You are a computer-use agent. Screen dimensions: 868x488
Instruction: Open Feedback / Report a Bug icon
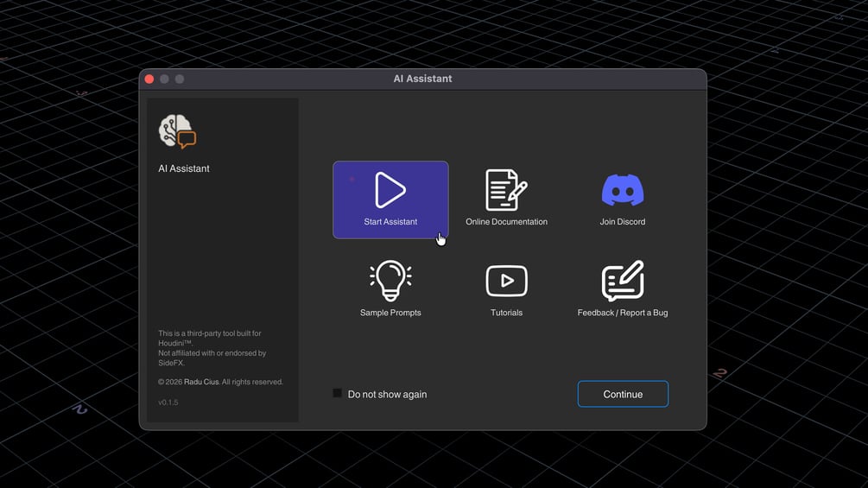click(x=622, y=281)
